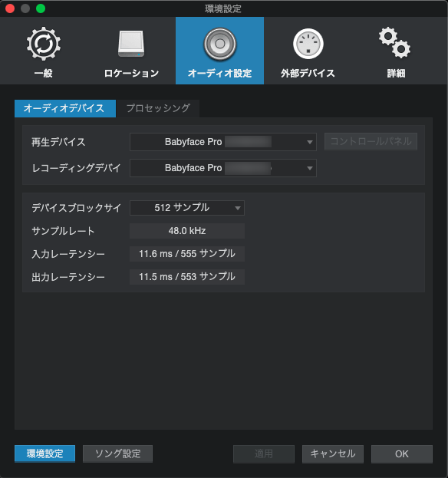Confirm with the OK button

click(402, 454)
